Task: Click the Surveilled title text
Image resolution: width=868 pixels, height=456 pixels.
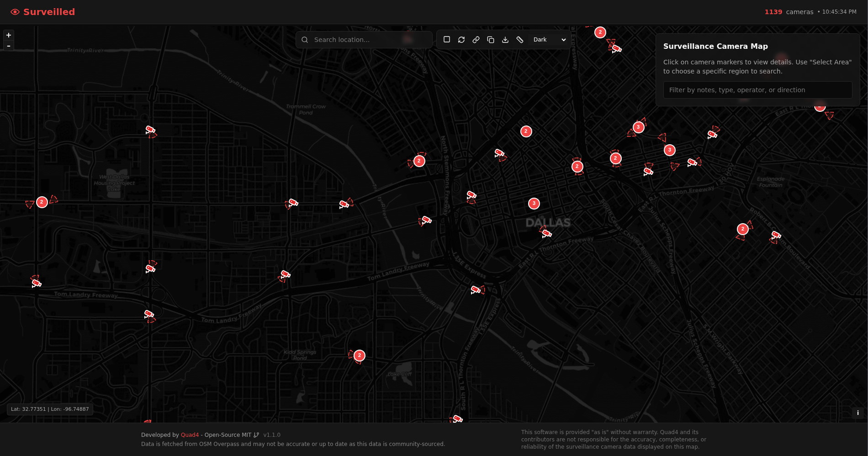Action: point(49,12)
